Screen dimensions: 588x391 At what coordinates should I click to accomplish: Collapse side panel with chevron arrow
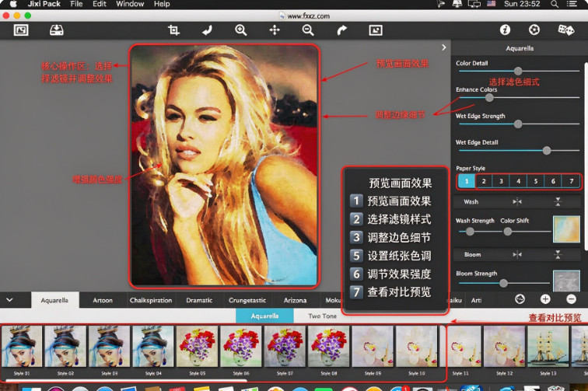444,47
